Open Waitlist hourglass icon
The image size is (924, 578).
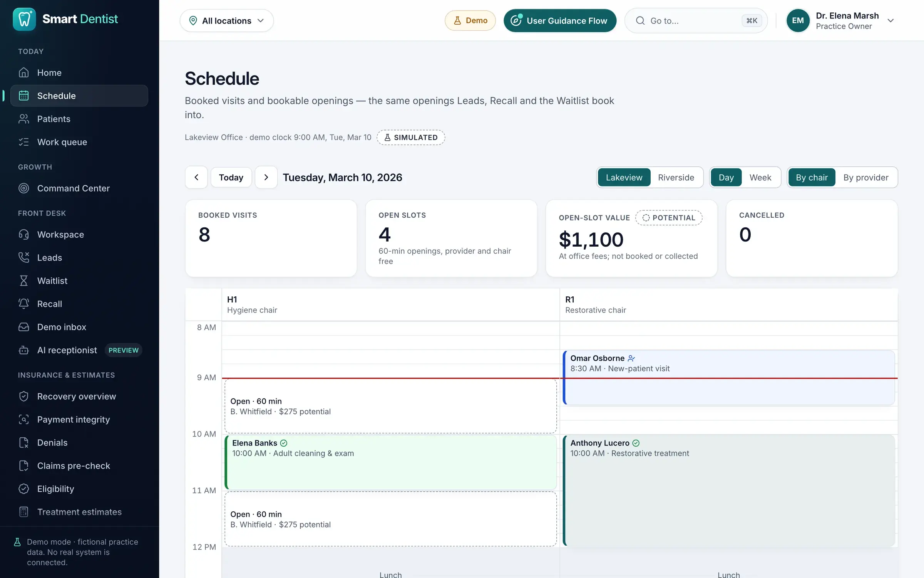pyautogui.click(x=24, y=281)
